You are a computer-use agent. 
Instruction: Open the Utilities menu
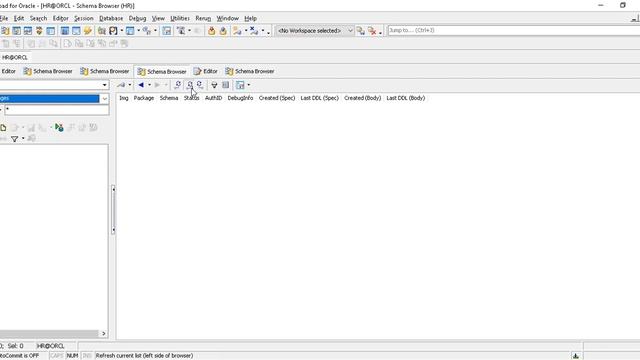(x=180, y=18)
